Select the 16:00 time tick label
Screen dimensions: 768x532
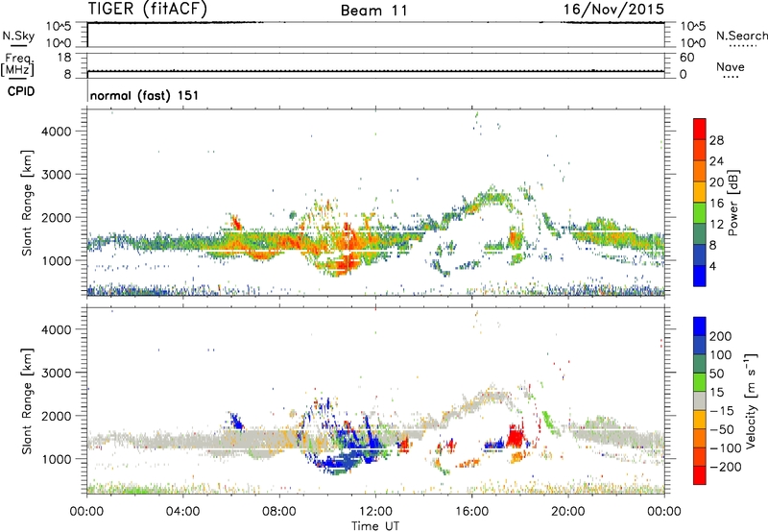pos(471,512)
